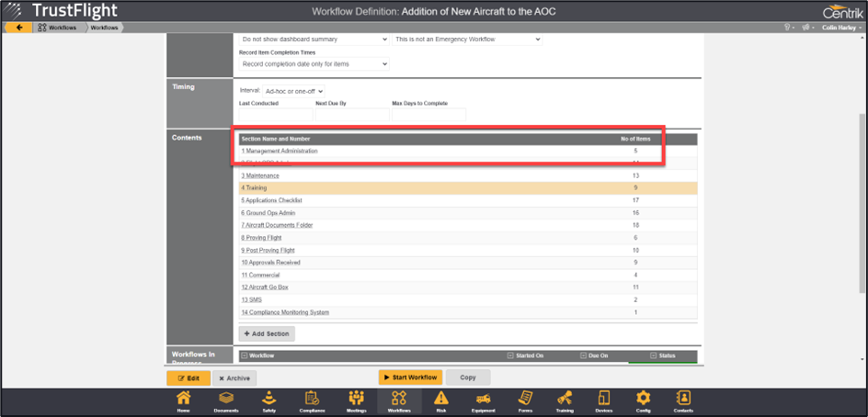Click the orange back arrow button

coord(17,28)
